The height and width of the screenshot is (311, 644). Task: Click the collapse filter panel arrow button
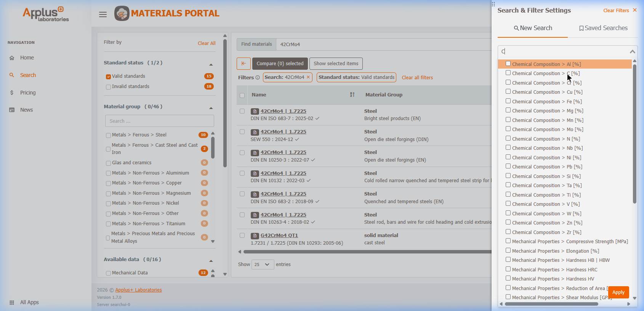244,64
